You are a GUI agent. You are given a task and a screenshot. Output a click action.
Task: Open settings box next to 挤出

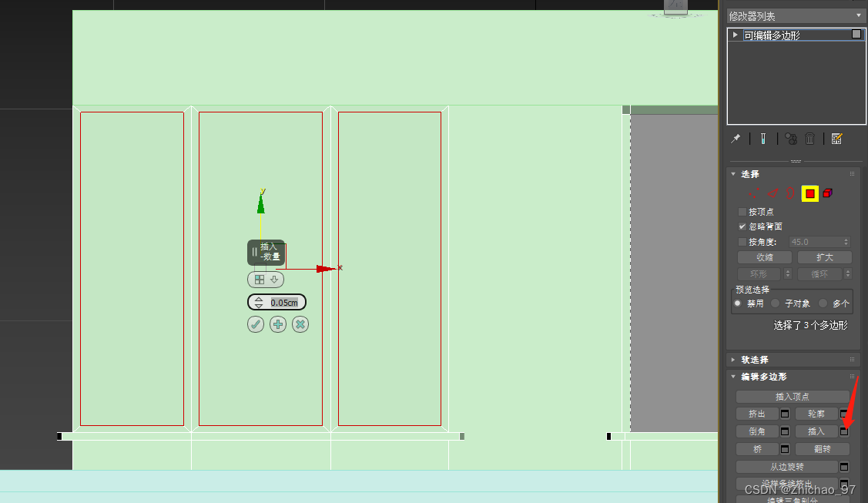click(x=785, y=414)
